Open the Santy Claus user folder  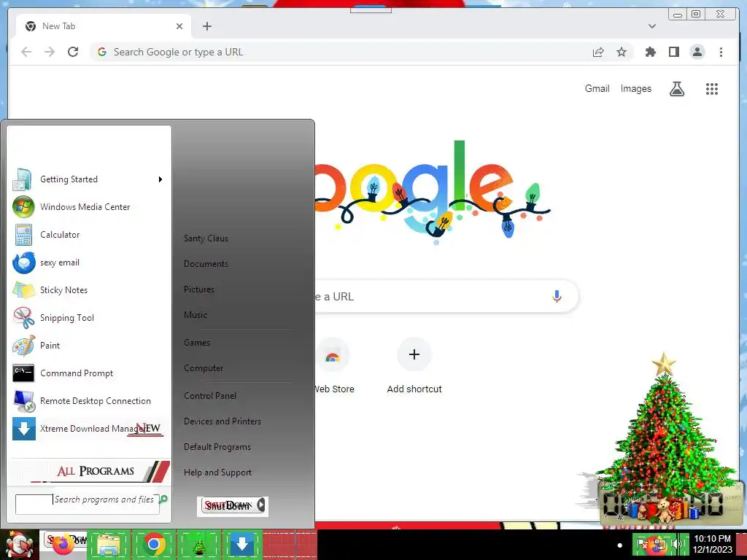click(206, 238)
